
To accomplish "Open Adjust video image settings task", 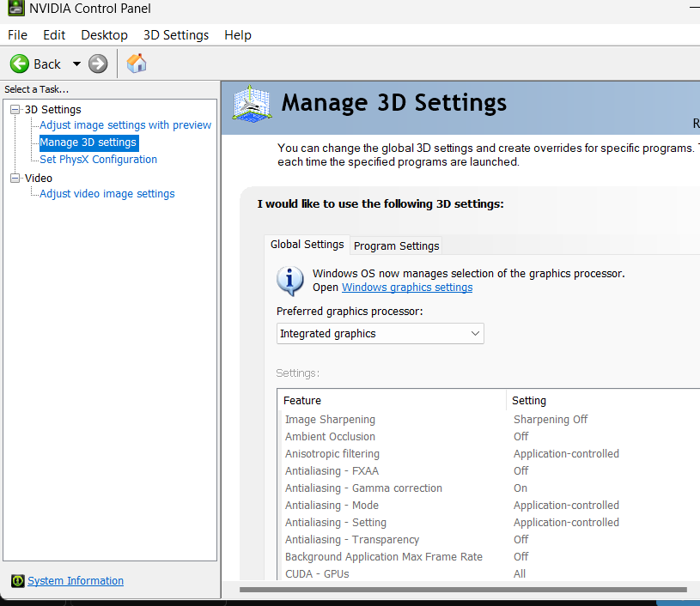I will coord(107,194).
